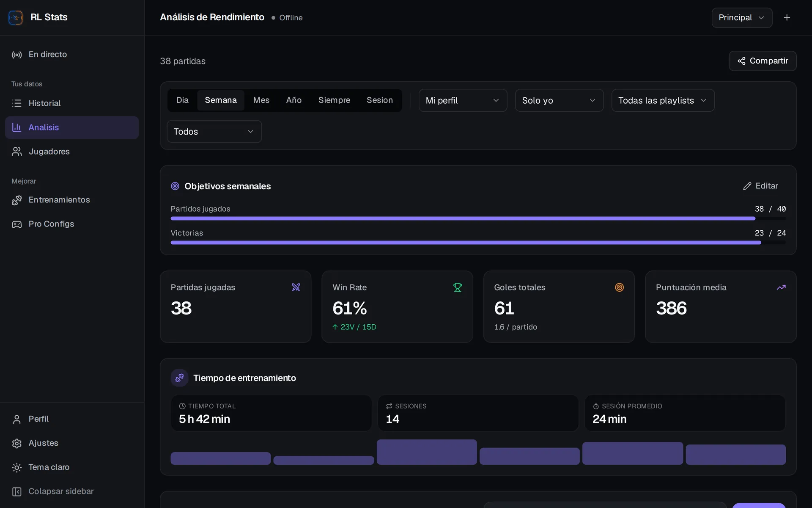The height and width of the screenshot is (508, 812).
Task: Open the Principal dropdown
Action: [742, 18]
